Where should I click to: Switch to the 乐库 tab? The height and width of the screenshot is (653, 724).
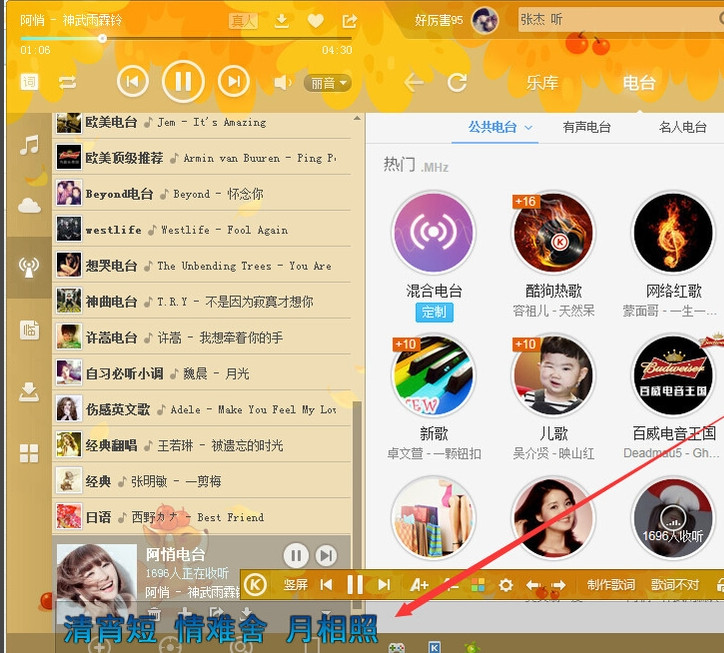(542, 83)
